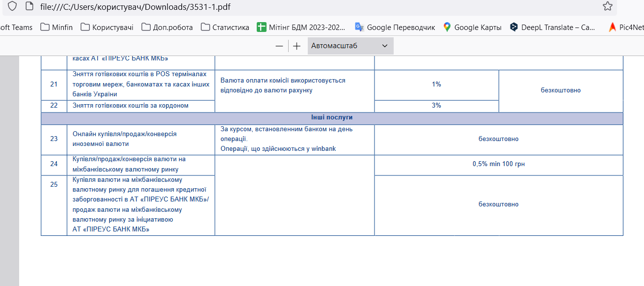Click row number 24 cell

54,165
